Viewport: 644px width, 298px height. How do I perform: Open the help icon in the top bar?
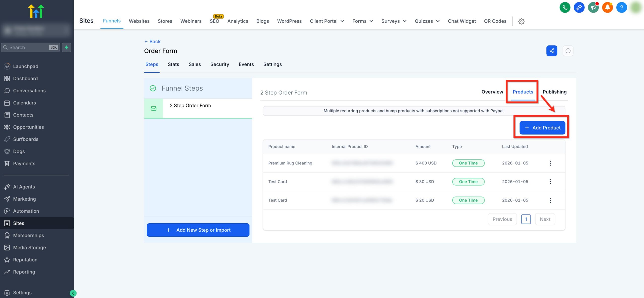tap(621, 8)
